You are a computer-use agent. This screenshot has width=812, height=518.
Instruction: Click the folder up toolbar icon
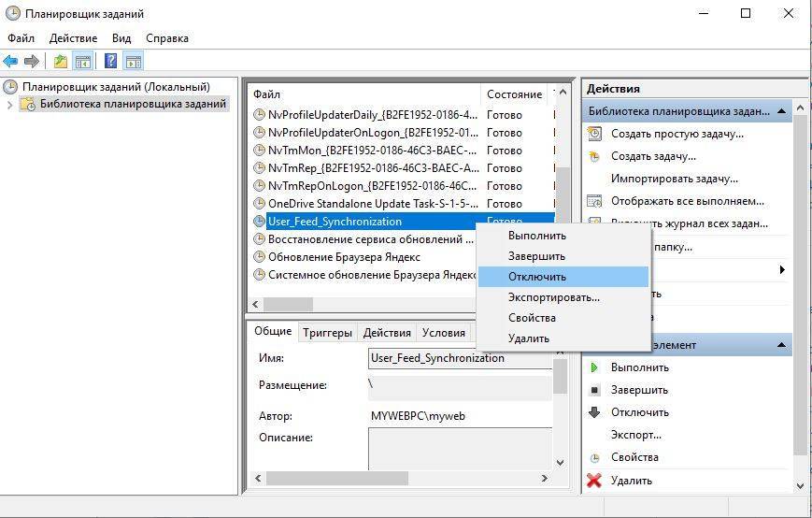tap(61, 62)
